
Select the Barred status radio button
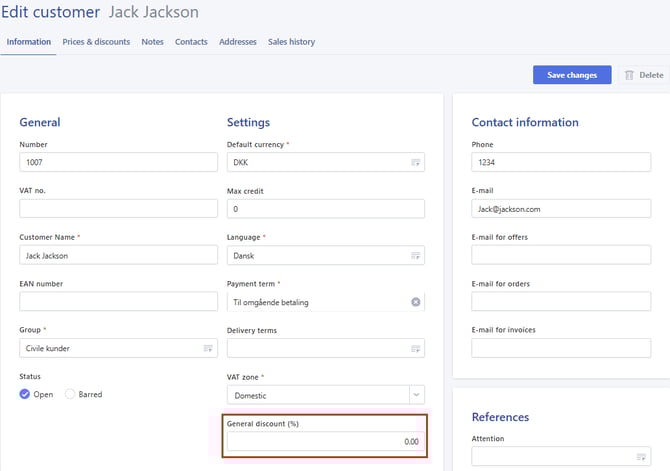(x=70, y=394)
